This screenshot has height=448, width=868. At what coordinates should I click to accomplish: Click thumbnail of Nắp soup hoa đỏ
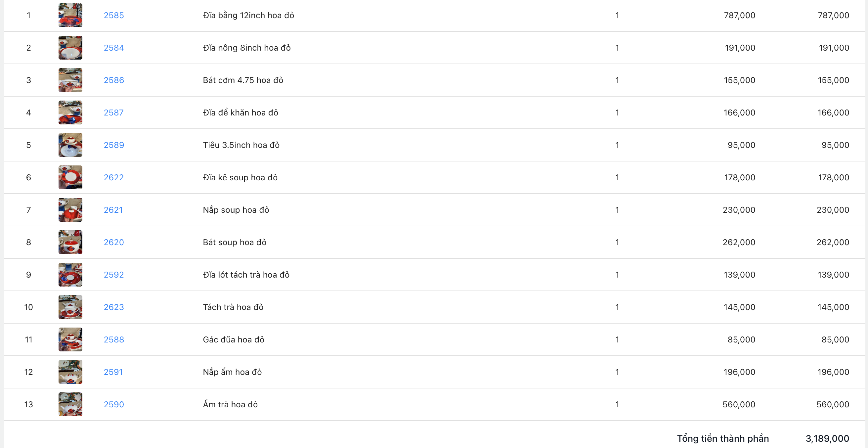coord(70,210)
